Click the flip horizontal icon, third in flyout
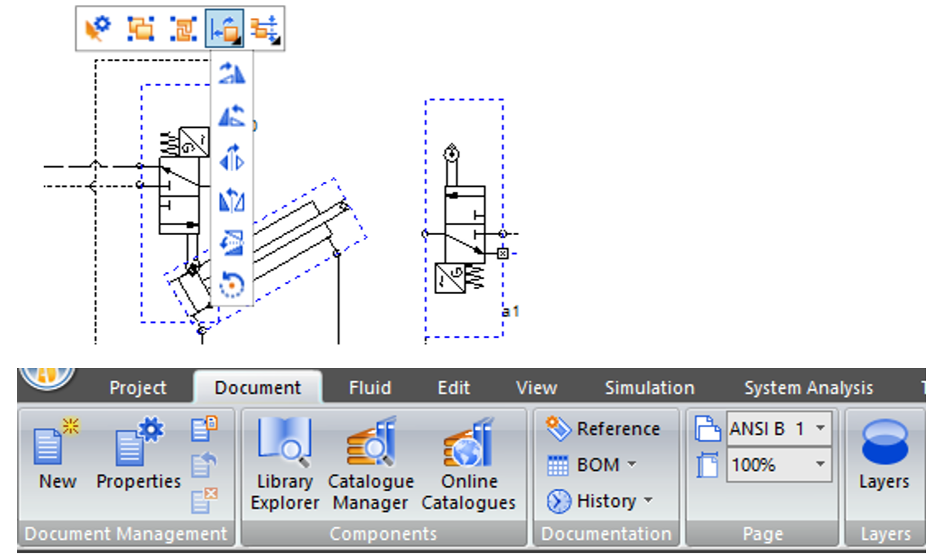Screen dimensions: 939x560 [x=232, y=158]
